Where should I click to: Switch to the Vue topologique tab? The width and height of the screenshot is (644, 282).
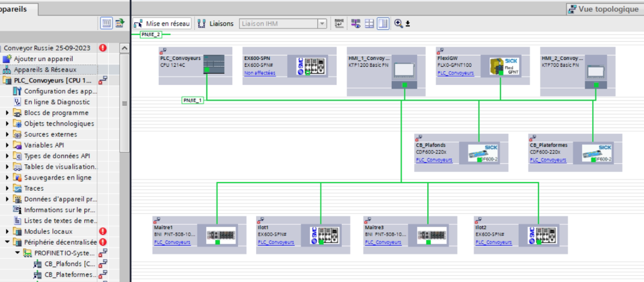tap(603, 9)
